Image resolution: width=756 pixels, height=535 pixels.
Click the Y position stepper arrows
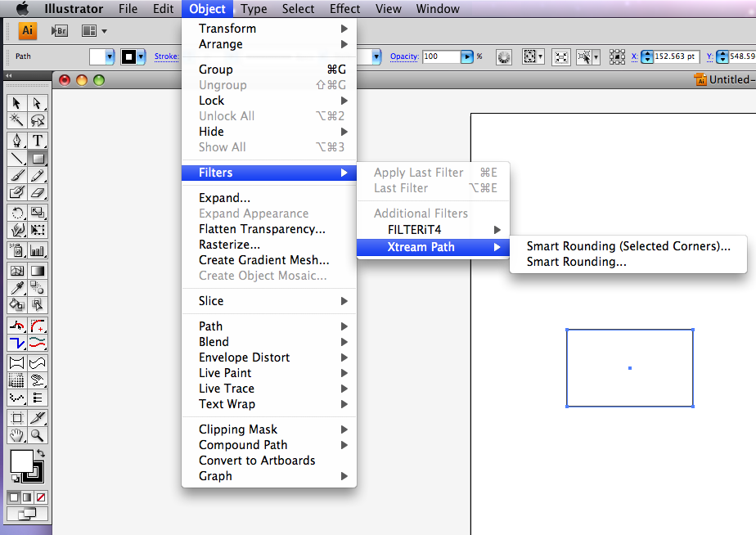click(x=722, y=57)
